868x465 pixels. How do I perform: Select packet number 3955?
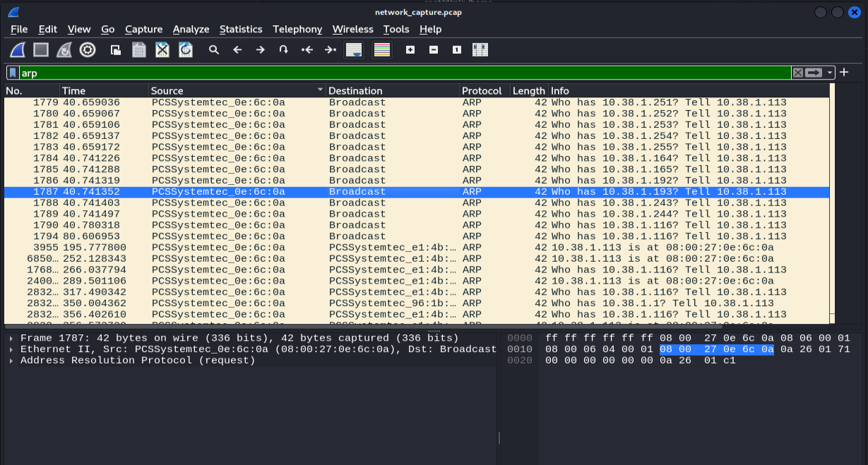pos(417,248)
